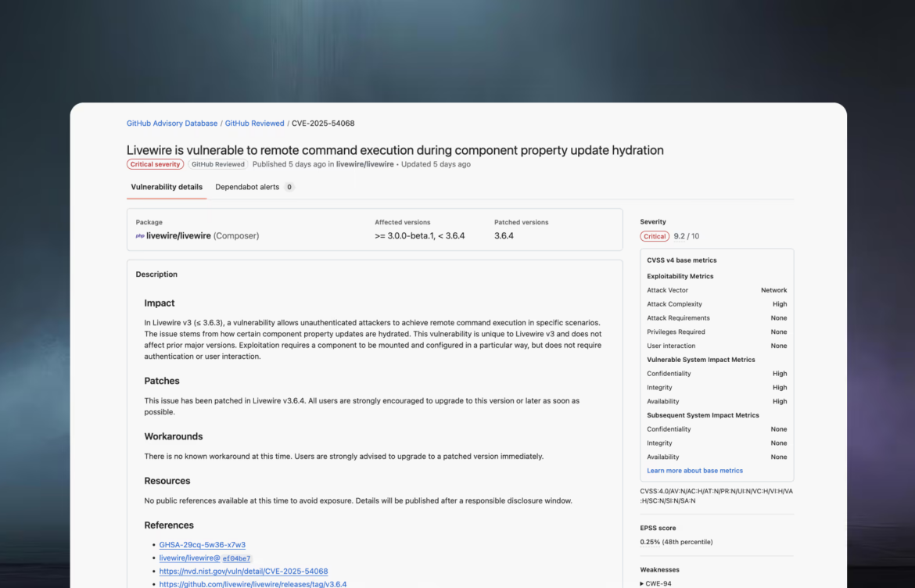The image size is (915, 588).
Task: Click the References heading
Action: click(x=169, y=525)
